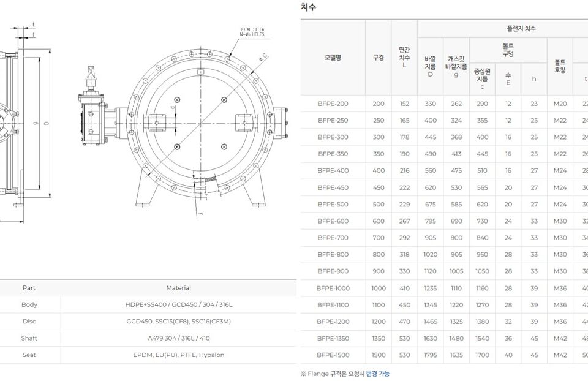This screenshot has height=381, width=588.
Task: Click the Disc material row
Action: pyautogui.click(x=178, y=322)
